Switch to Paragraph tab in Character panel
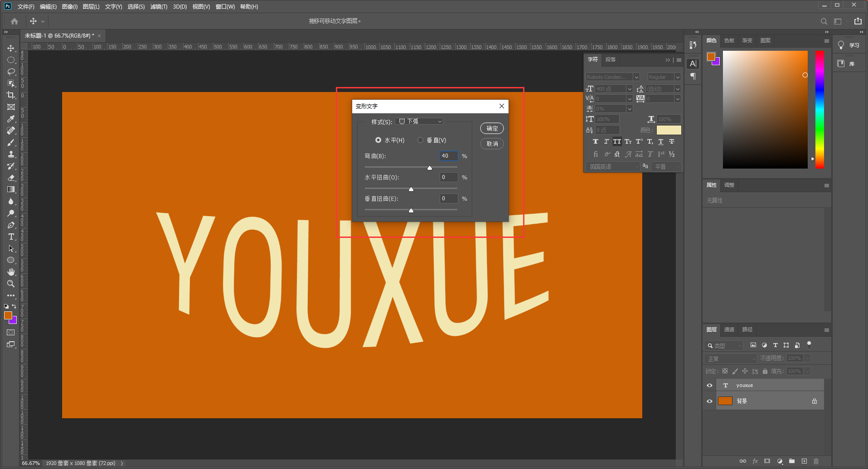 [611, 60]
